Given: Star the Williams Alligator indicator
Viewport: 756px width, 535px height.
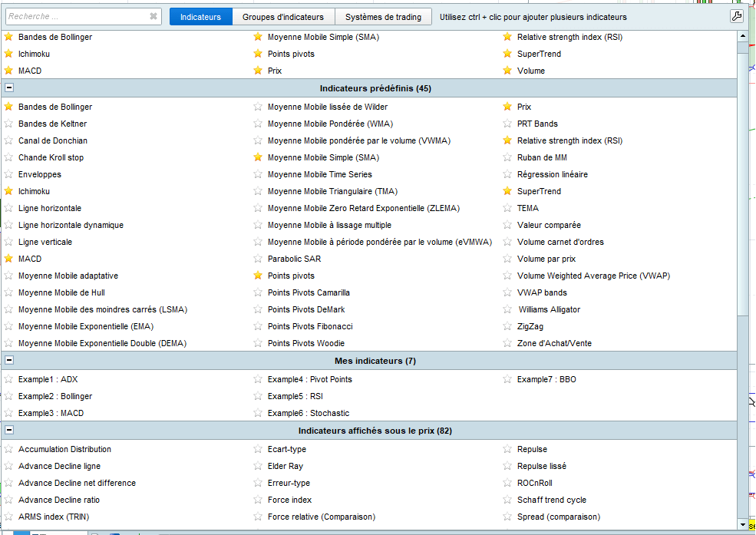Looking at the screenshot, I should pyautogui.click(x=507, y=309).
